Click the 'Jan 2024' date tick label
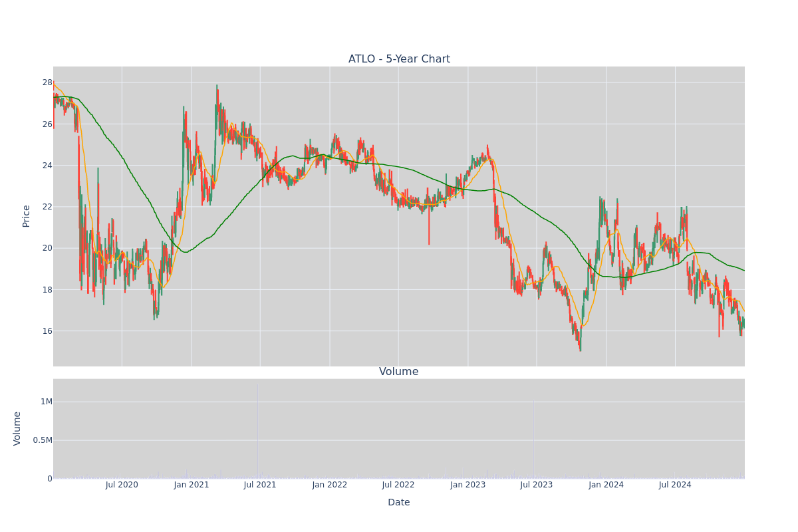Image resolution: width=798 pixels, height=532 pixels. pos(606,485)
